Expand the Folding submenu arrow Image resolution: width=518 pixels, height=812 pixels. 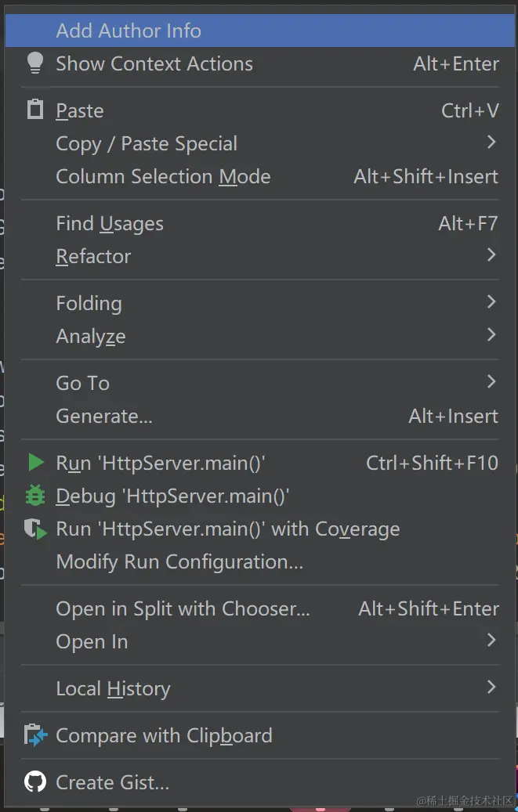[491, 302]
